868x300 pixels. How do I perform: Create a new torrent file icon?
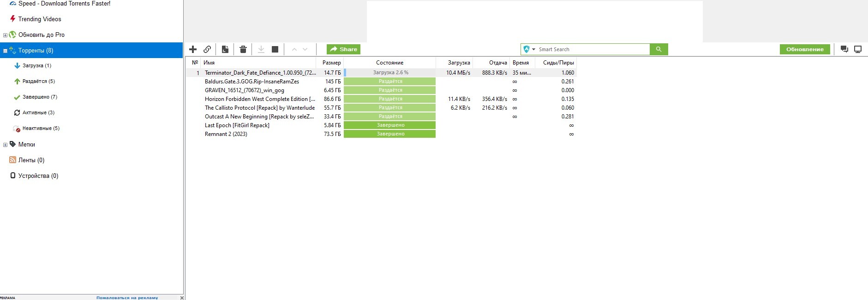click(x=225, y=49)
